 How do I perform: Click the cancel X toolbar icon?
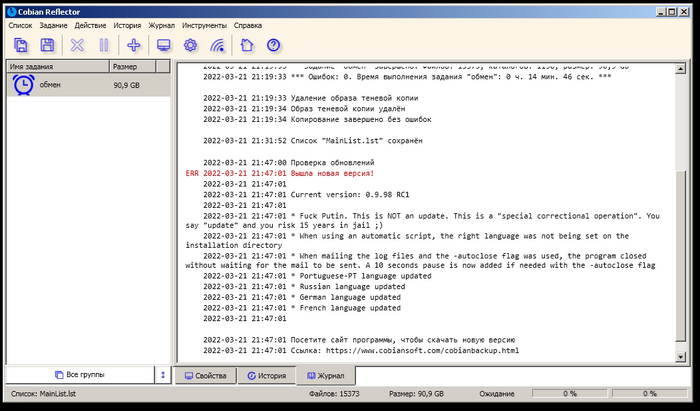coord(78,44)
